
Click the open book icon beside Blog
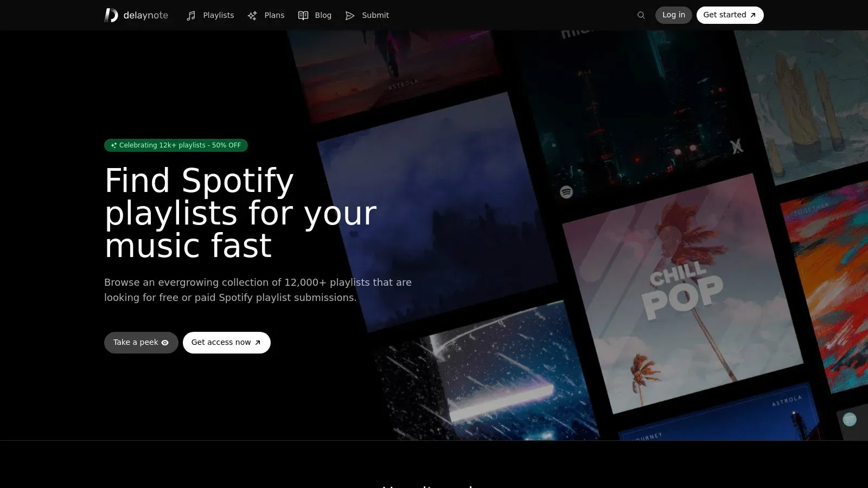[303, 16]
